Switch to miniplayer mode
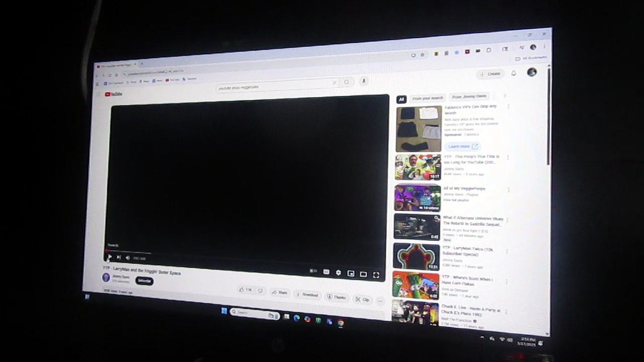 click(x=351, y=274)
